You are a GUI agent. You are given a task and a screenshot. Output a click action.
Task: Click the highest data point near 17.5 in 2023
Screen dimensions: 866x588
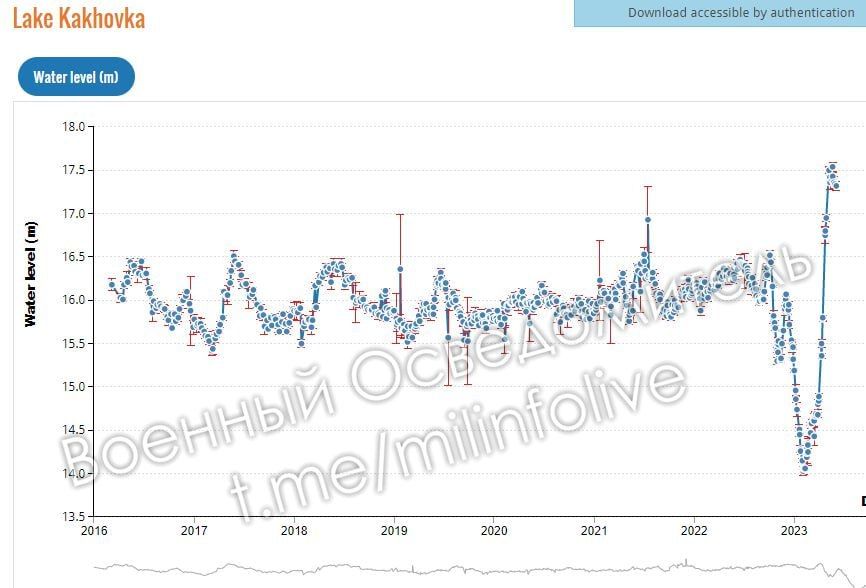click(x=832, y=167)
